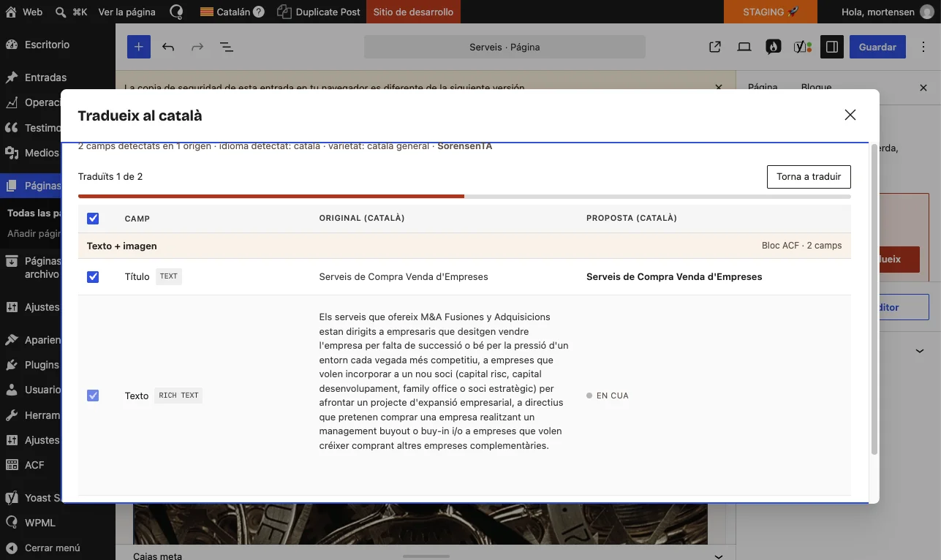Toggle the select-all checkbox in table header

(93, 219)
